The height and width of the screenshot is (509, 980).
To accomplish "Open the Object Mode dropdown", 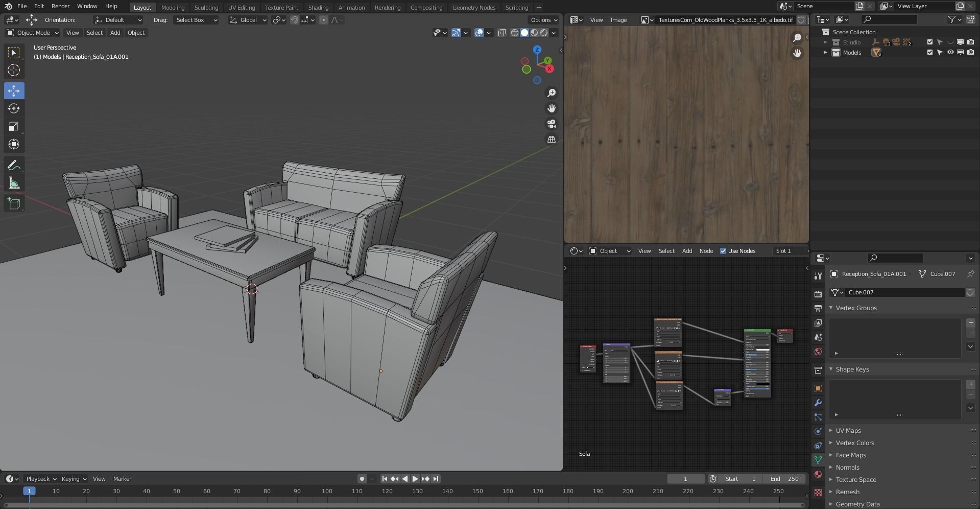I will pos(32,33).
